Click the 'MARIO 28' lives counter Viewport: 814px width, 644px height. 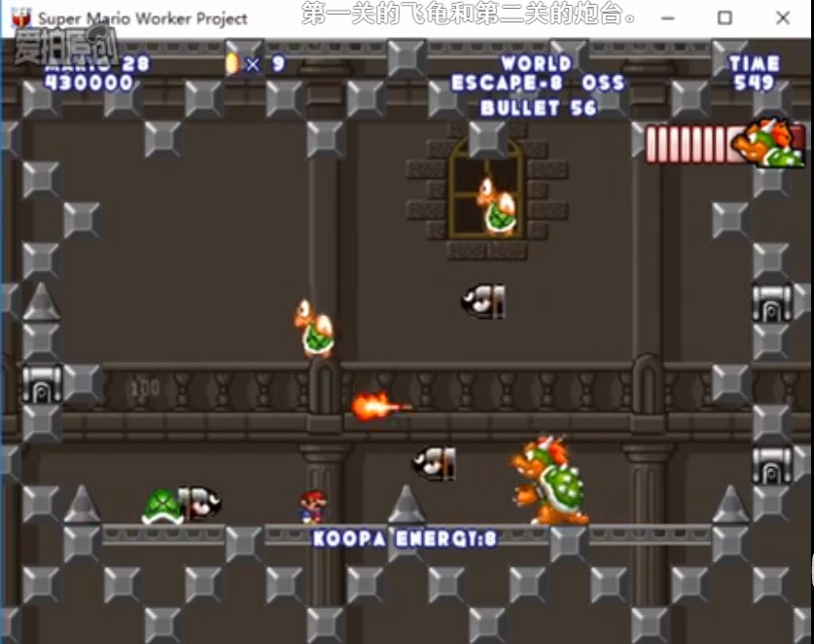(97, 64)
